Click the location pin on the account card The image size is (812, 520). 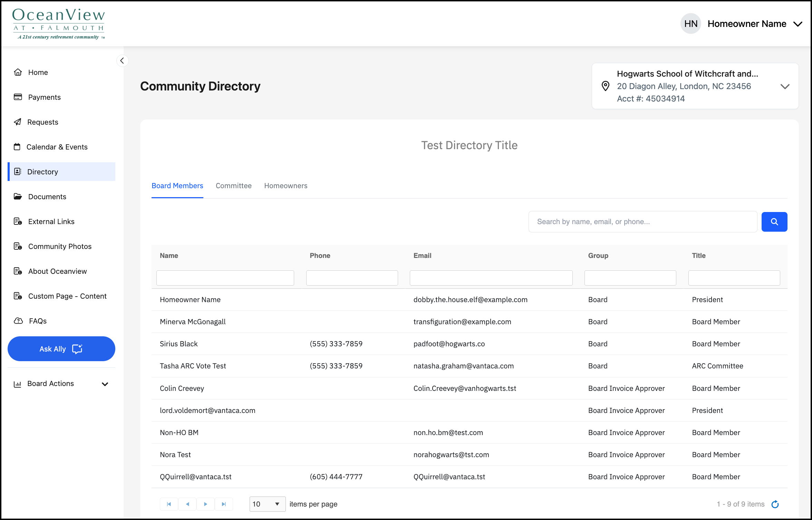pos(606,86)
